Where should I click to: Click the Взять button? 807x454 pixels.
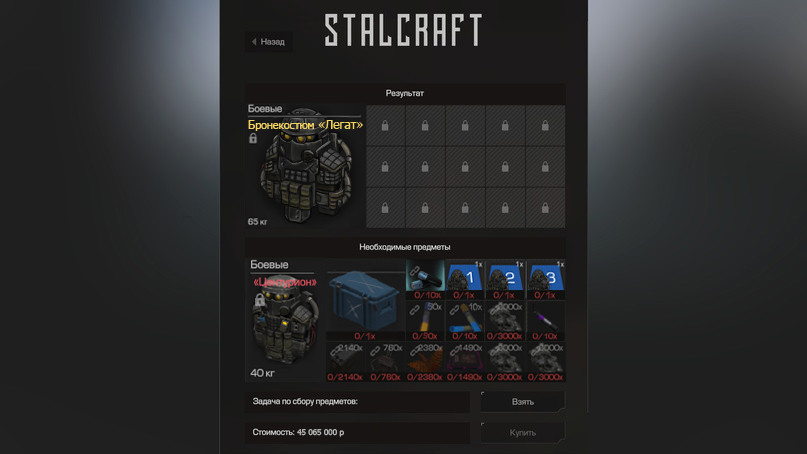522,401
